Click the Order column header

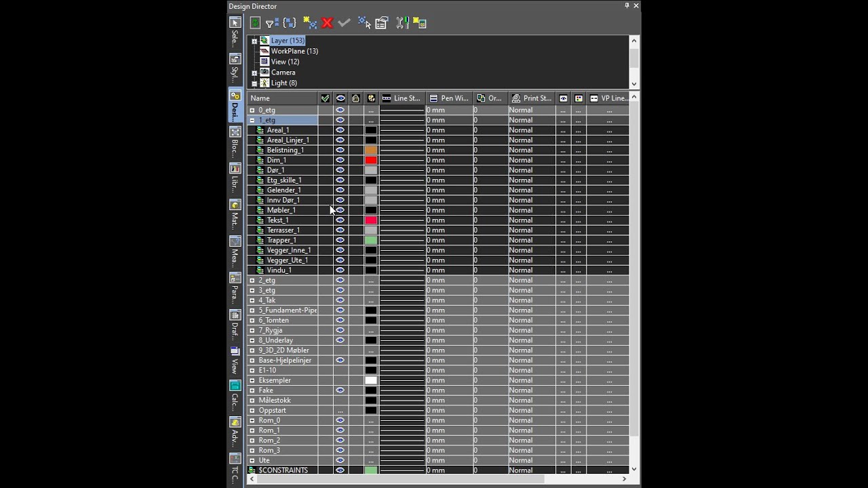pyautogui.click(x=490, y=98)
